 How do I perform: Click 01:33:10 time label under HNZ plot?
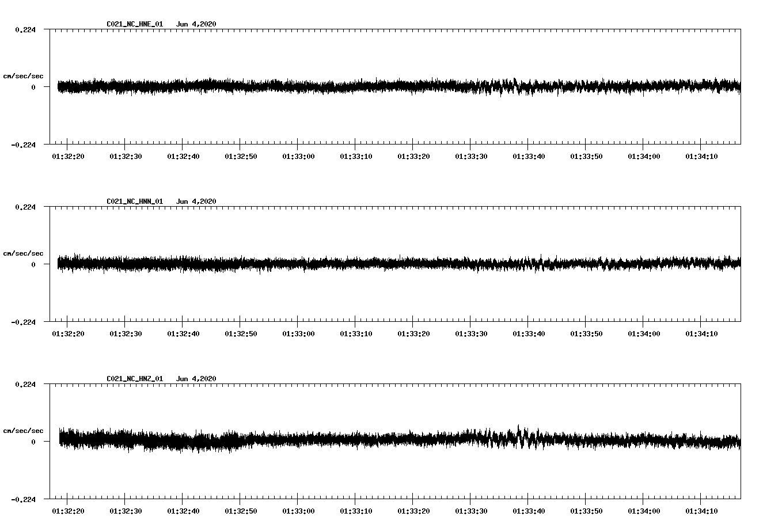[356, 511]
